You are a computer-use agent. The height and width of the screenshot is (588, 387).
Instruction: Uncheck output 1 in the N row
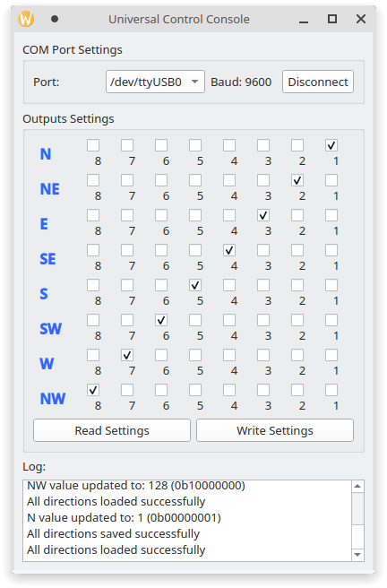(x=331, y=145)
